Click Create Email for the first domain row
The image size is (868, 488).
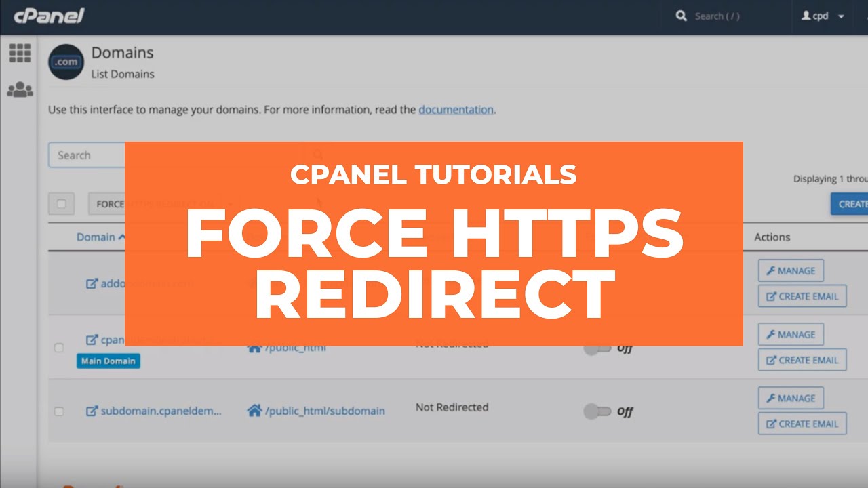click(x=802, y=296)
